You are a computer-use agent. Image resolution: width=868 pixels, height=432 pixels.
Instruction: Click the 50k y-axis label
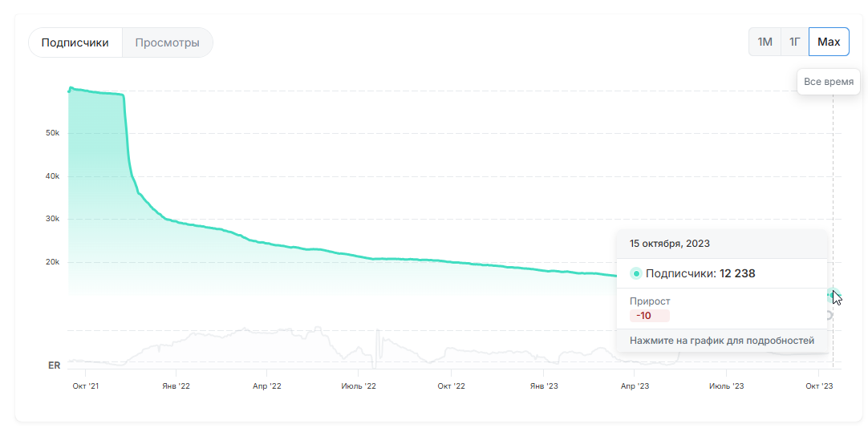coord(52,133)
